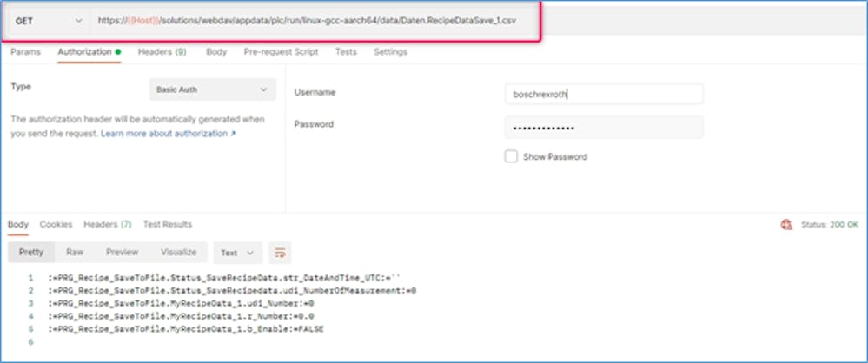Open the Headers (9) request tab
The image size is (868, 363).
162,52
